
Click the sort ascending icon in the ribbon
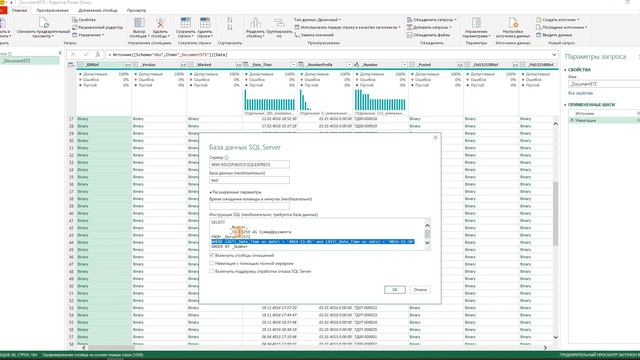point(230,20)
